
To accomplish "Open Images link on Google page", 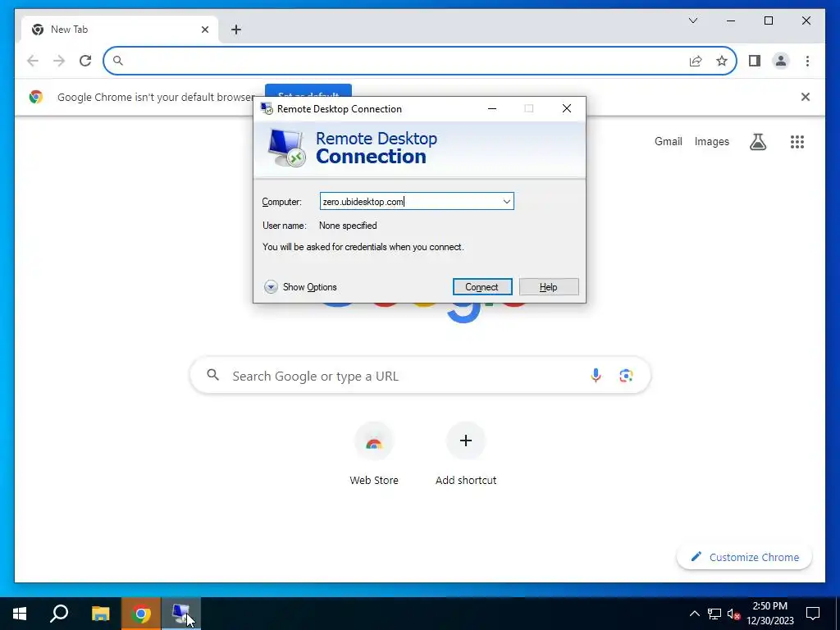I will (711, 141).
